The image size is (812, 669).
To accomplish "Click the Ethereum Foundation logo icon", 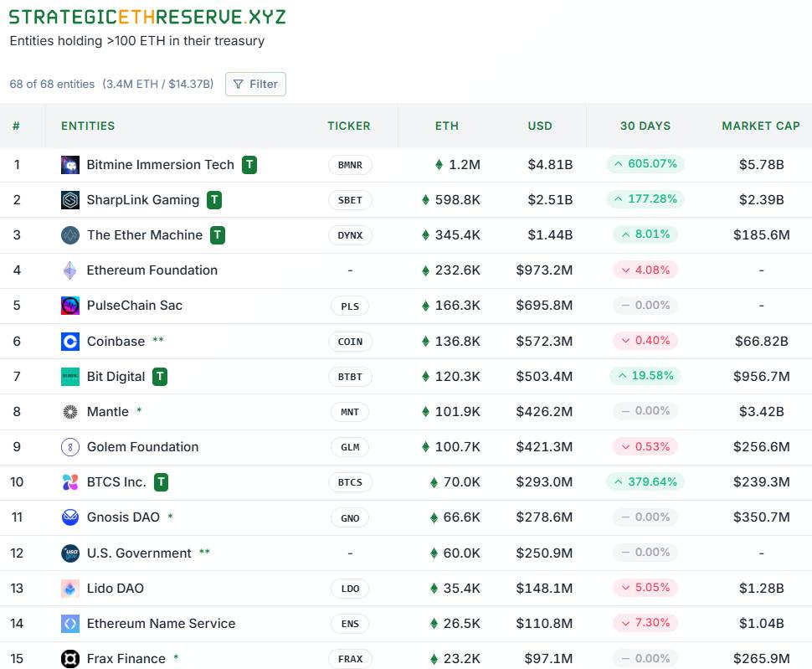I will 70,270.
